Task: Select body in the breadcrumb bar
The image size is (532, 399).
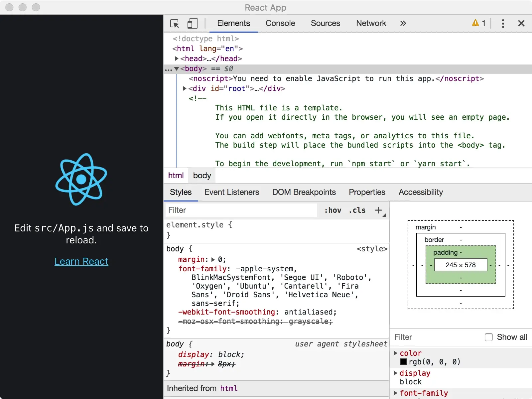Action: coord(202,176)
